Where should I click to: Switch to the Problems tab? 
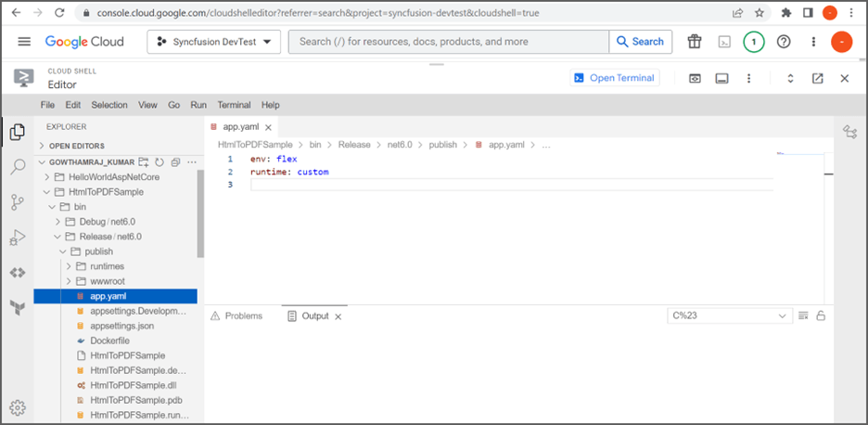click(x=236, y=316)
